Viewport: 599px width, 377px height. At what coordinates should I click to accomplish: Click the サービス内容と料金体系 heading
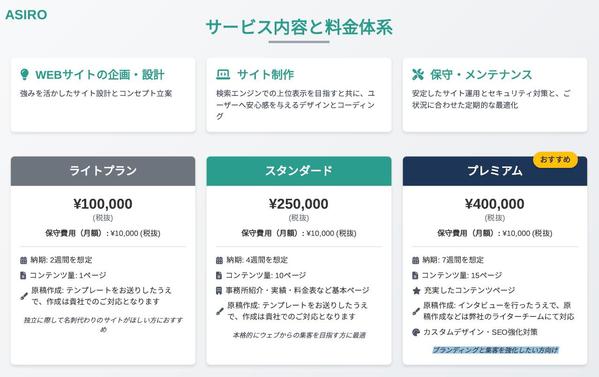click(299, 28)
